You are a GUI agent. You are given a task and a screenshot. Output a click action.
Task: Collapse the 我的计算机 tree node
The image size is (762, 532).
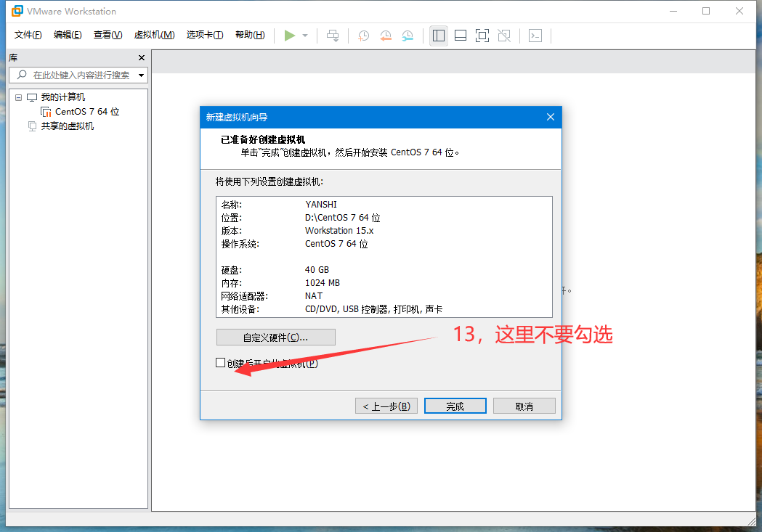coord(19,97)
